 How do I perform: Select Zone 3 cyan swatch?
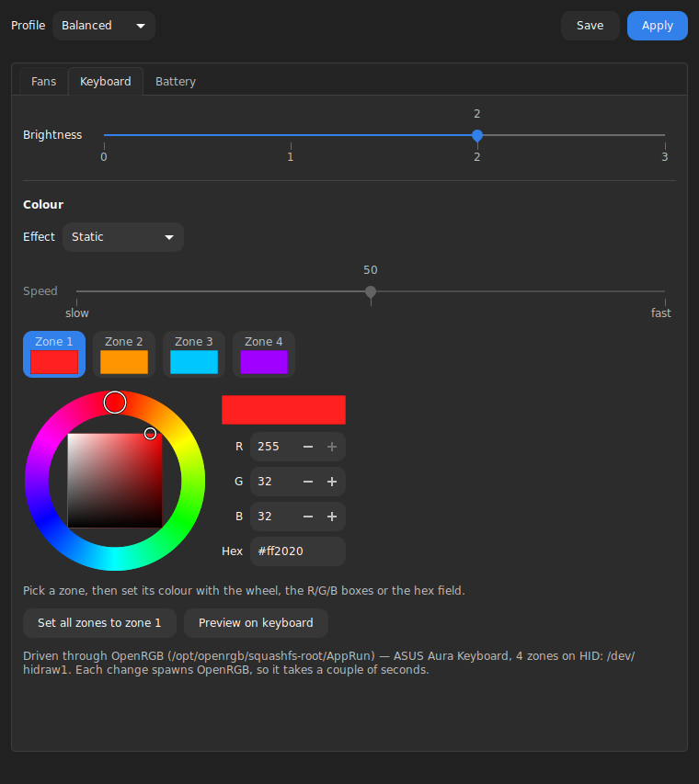pyautogui.click(x=194, y=361)
